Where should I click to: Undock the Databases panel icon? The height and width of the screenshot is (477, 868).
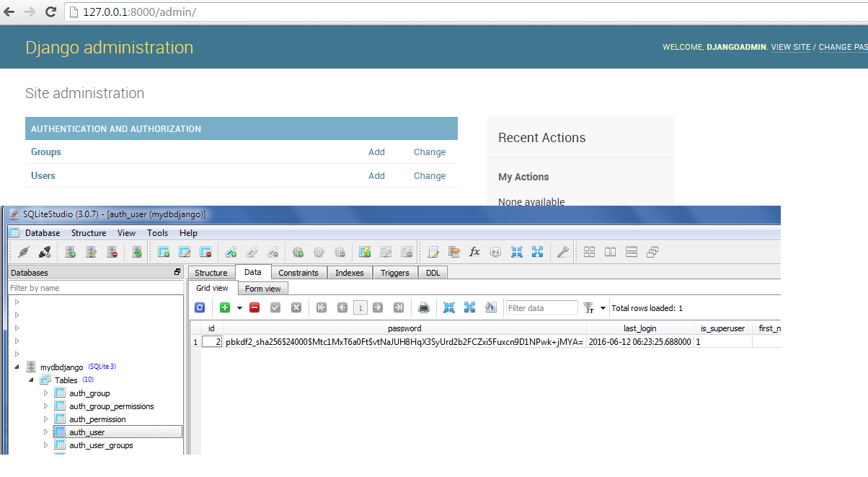tap(177, 273)
